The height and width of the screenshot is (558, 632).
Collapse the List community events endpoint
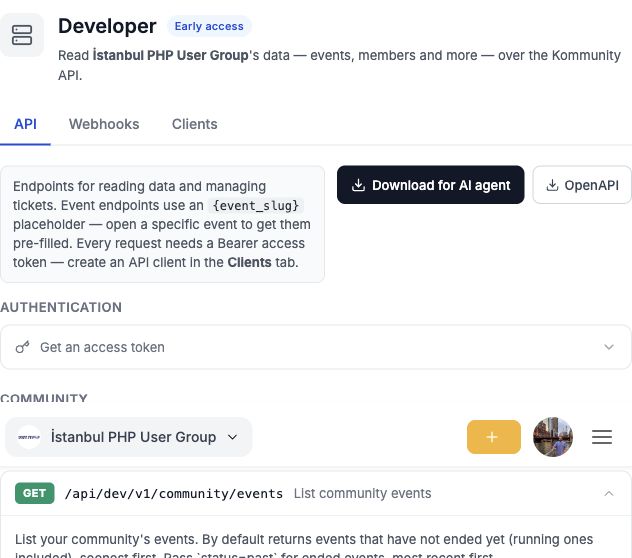(x=609, y=493)
